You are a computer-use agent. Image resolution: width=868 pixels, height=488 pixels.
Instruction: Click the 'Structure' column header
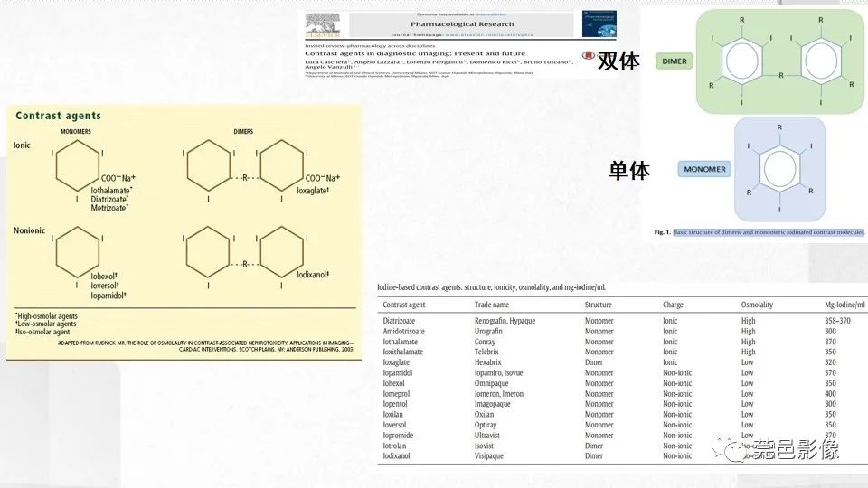pyautogui.click(x=599, y=305)
